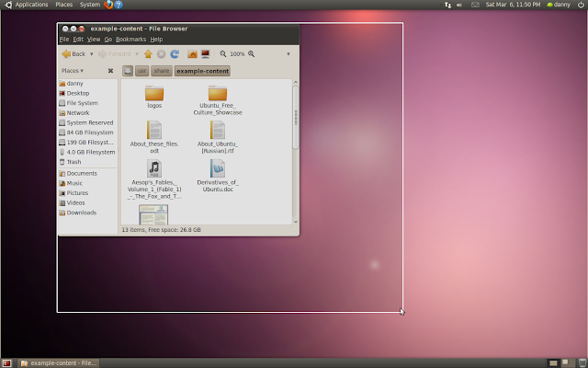This screenshot has height=368, width=588.
Task: Select the About_these_files.odt document icon
Action: [154, 130]
